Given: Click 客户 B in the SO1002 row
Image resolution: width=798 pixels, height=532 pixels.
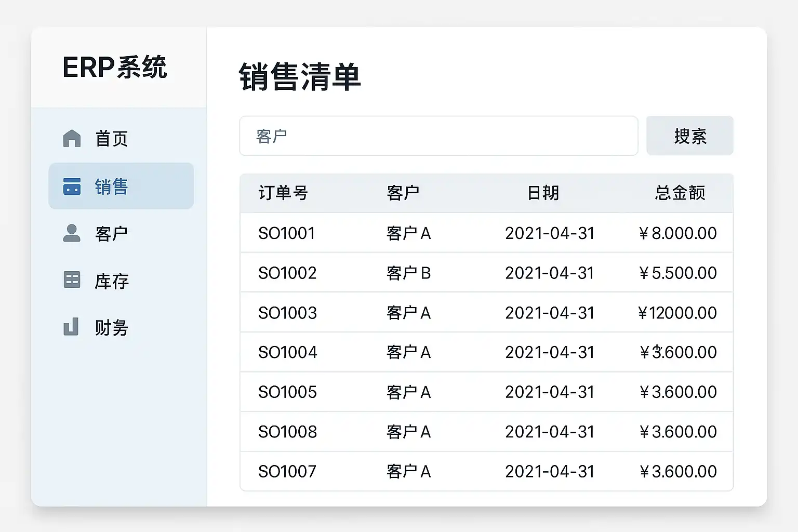Looking at the screenshot, I should pos(408,273).
